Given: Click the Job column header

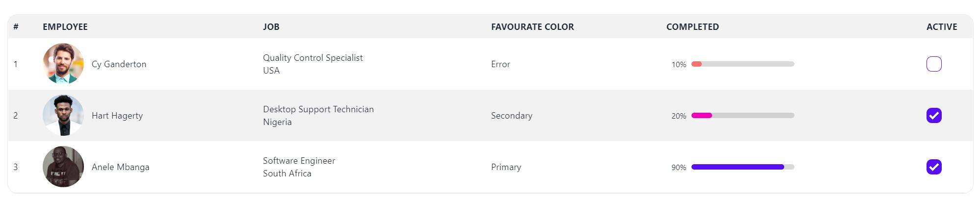Looking at the screenshot, I should click(271, 27).
